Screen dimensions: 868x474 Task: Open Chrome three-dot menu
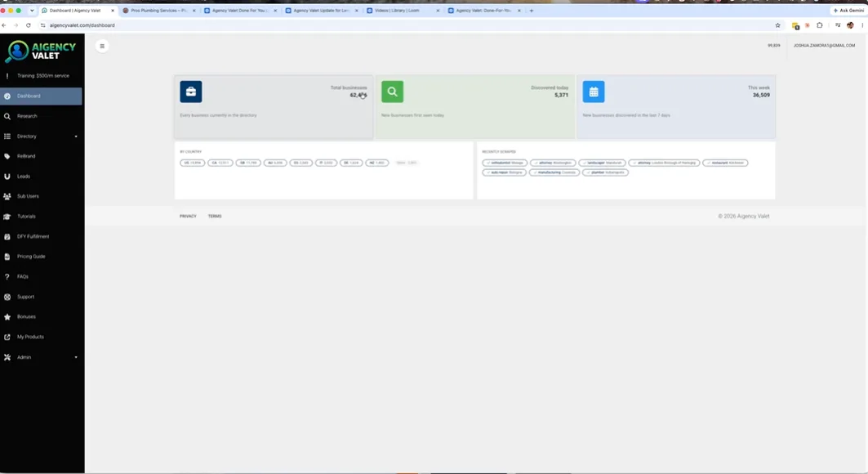coord(862,25)
